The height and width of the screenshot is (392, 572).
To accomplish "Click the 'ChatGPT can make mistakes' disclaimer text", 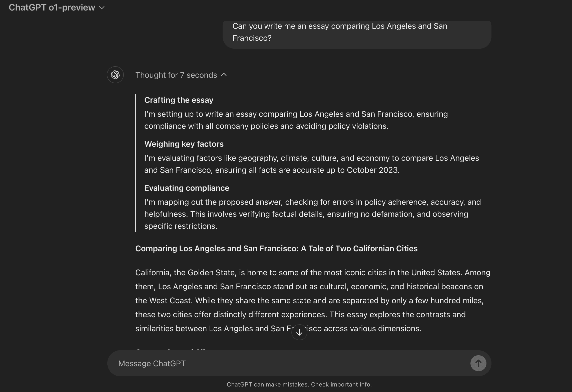I will [299, 384].
